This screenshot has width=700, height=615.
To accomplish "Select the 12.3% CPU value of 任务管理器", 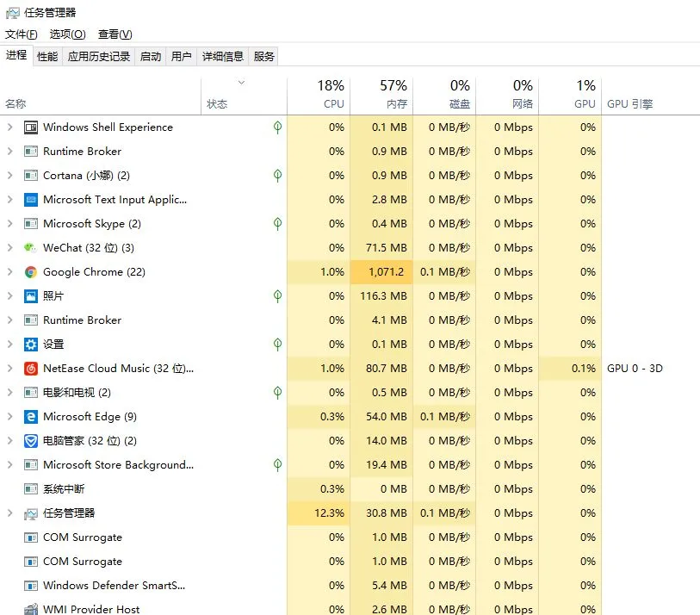I will (x=319, y=513).
